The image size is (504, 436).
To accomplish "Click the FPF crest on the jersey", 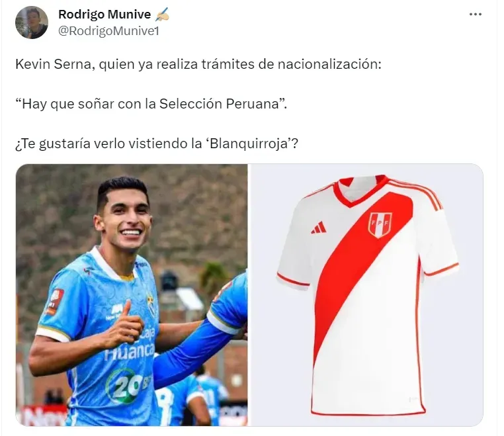I will pos(380,224).
